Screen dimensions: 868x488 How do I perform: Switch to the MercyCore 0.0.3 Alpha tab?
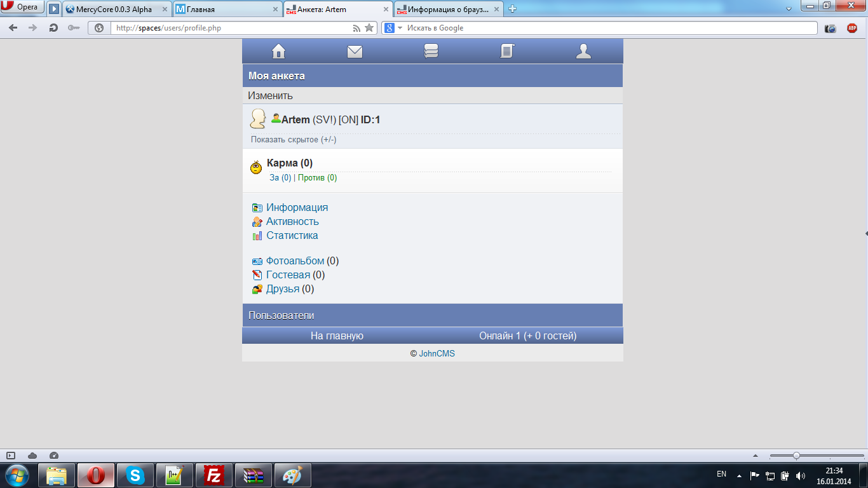114,10
